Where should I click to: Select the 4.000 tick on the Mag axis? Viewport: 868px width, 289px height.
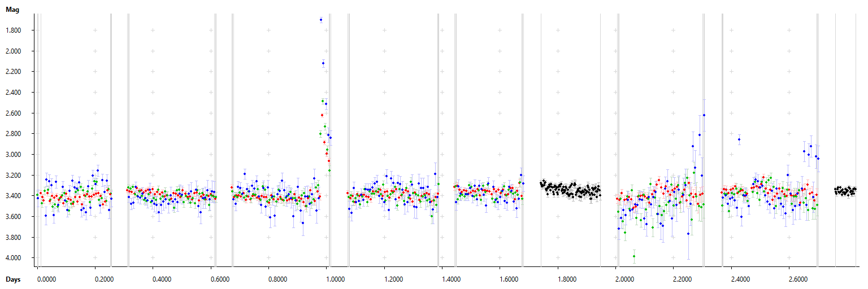14,258
